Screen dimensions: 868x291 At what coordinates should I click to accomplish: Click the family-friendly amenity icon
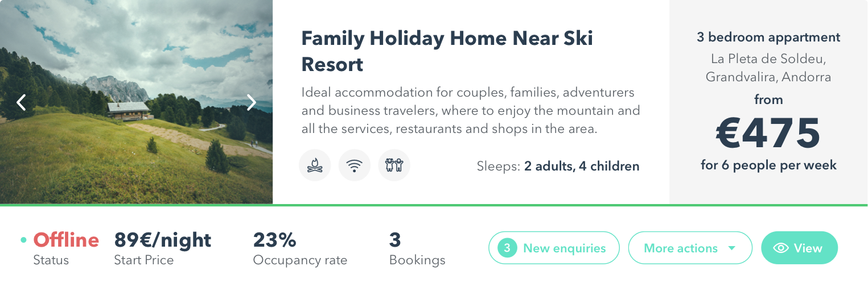tap(394, 165)
